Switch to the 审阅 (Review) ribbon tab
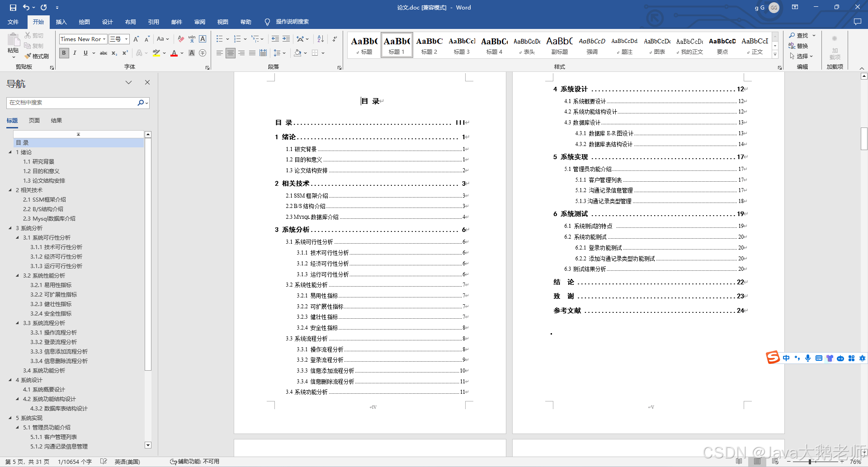The width and height of the screenshot is (868, 467). pyautogui.click(x=200, y=22)
